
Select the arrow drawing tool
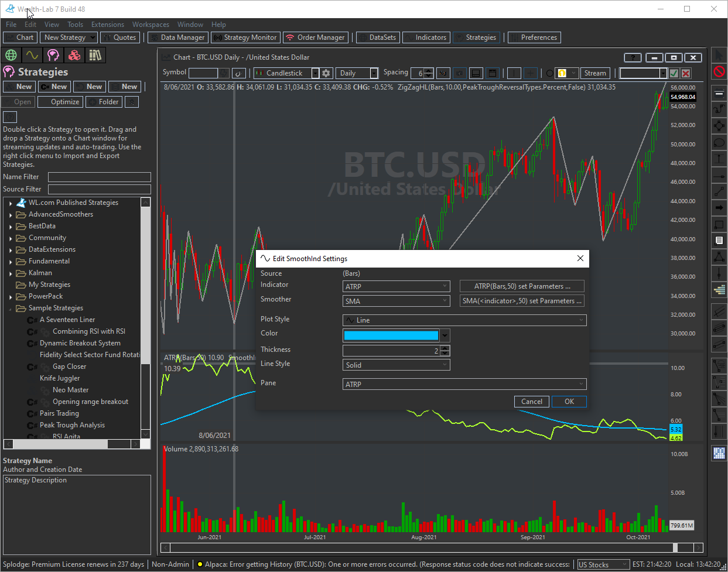coord(719,208)
